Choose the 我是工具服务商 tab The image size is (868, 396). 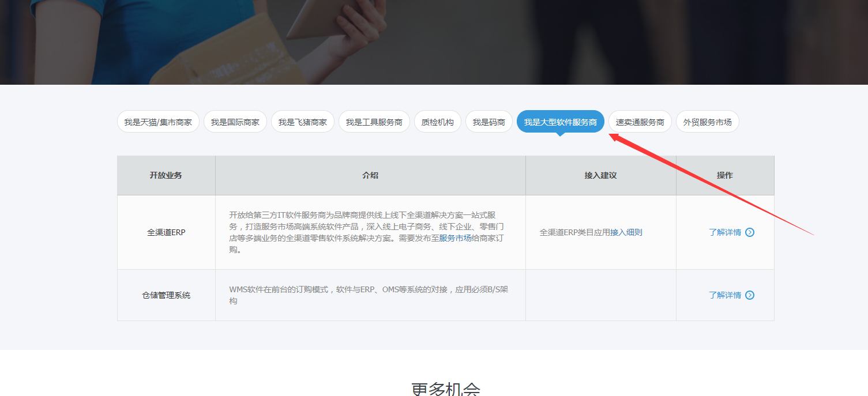[374, 122]
